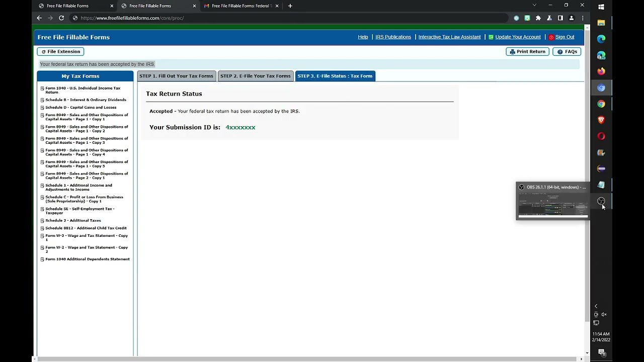The height and width of the screenshot is (362, 644).
Task: Switch to STEP 2. E-File Your Tax Forms tab
Action: pos(255,76)
